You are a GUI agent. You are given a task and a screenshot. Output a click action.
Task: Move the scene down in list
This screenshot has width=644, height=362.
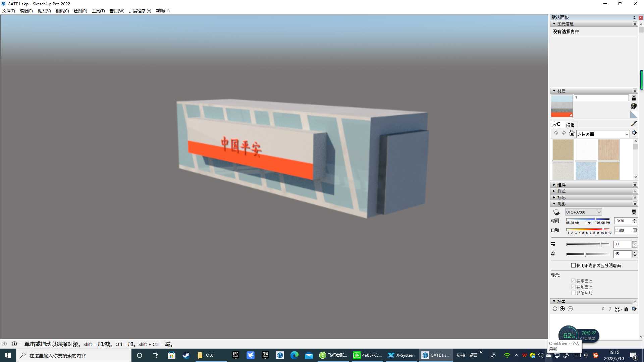[603, 309]
